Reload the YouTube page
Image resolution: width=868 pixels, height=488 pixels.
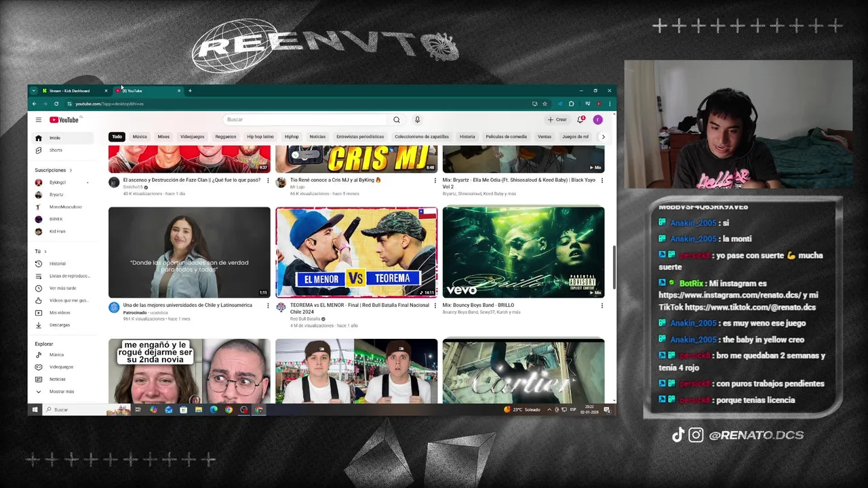[x=56, y=104]
